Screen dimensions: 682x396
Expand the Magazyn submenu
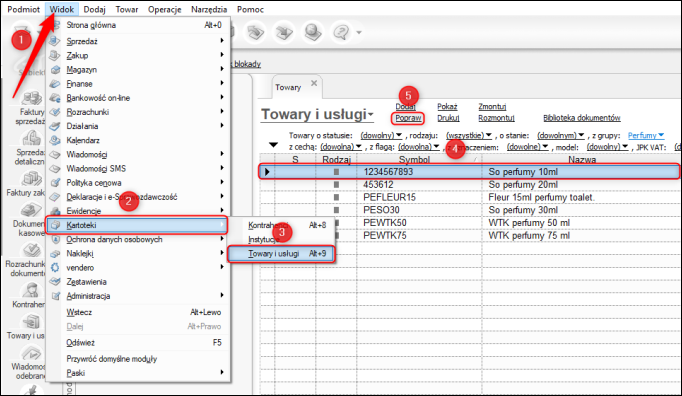(138, 70)
